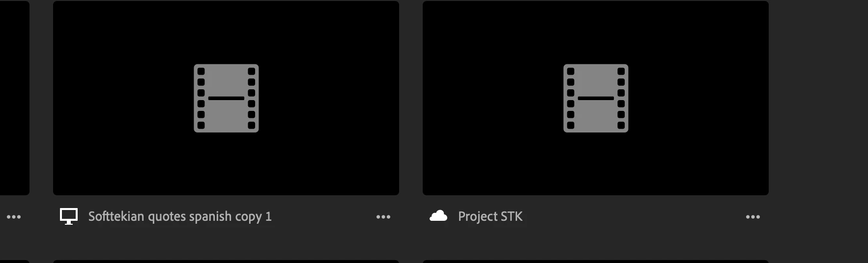Click the Softtekian quotes spanish copy 1 name

(180, 216)
